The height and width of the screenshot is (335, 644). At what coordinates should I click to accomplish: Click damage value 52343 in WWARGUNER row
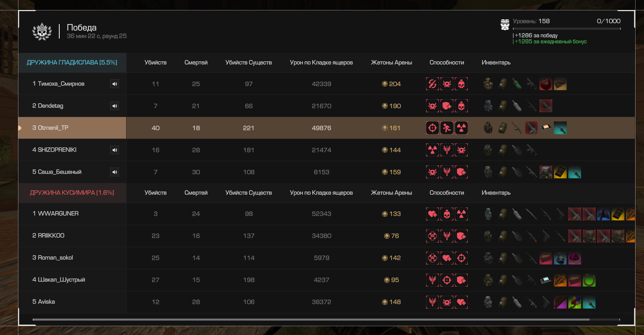[322, 214]
